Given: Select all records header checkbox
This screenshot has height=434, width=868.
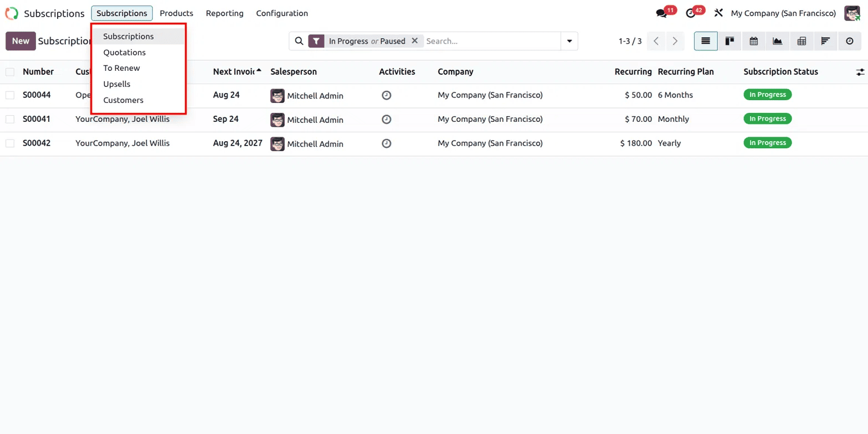Looking at the screenshot, I should 10,72.
